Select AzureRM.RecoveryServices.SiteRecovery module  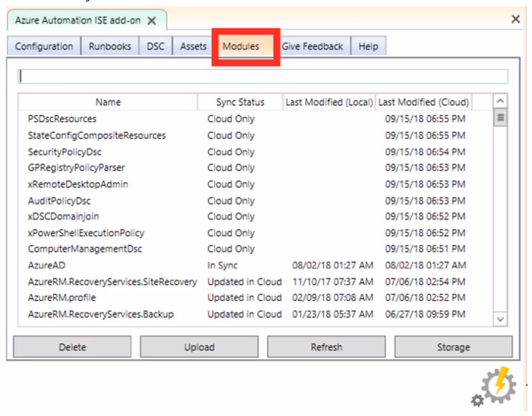click(x=255, y=281)
